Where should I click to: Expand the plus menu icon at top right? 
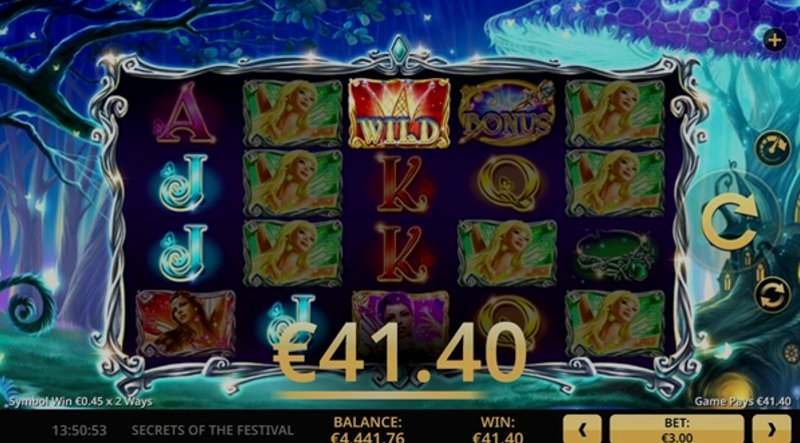click(774, 40)
